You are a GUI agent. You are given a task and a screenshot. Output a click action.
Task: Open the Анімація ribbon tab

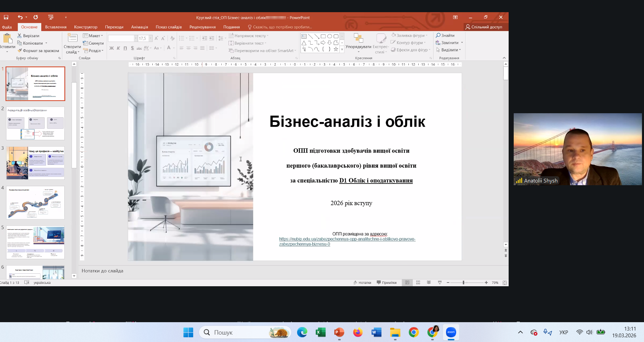coord(139,27)
